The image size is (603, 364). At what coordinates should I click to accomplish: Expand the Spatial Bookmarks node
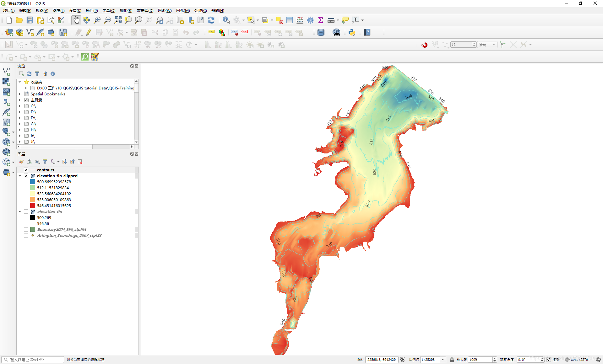(20, 94)
